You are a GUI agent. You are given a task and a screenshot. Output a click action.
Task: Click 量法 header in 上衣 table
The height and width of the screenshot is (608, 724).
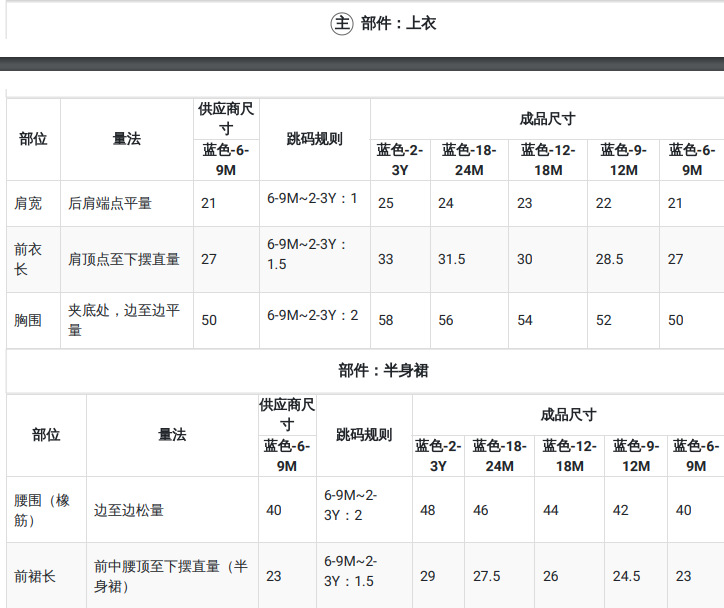pos(127,139)
